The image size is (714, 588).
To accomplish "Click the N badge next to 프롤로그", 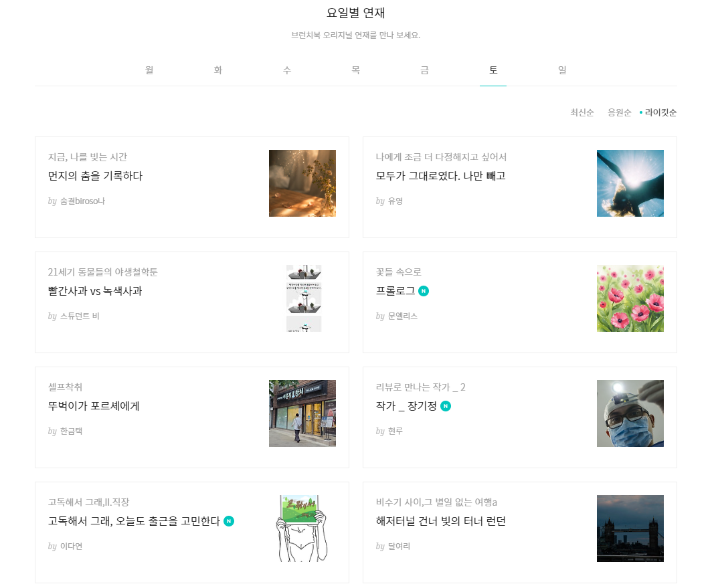I will [424, 291].
